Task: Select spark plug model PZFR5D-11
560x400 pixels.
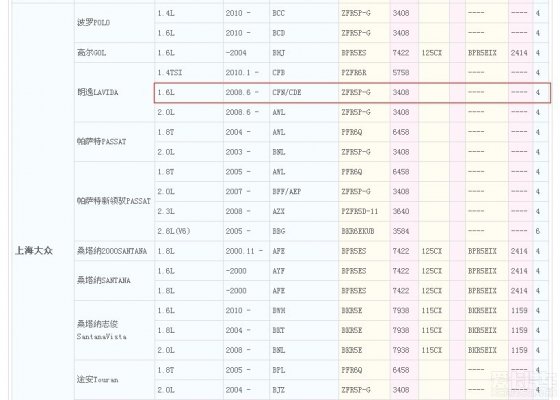Action: click(x=360, y=211)
